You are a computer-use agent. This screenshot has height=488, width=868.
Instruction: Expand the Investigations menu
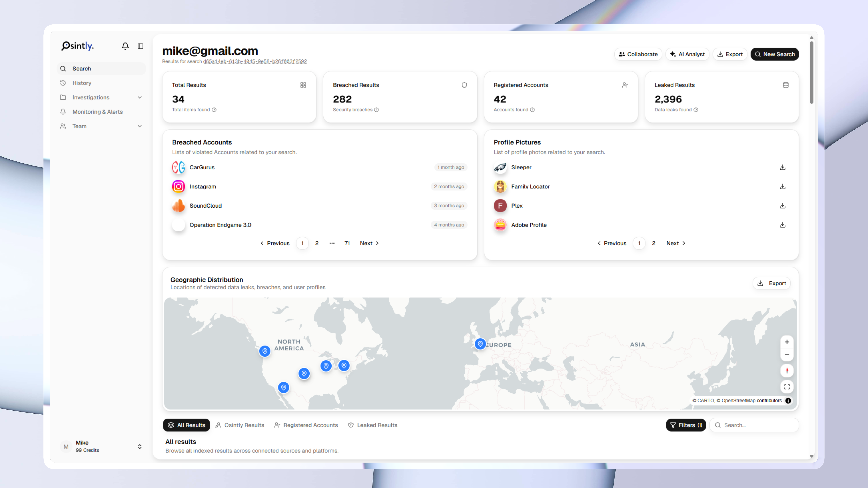101,97
